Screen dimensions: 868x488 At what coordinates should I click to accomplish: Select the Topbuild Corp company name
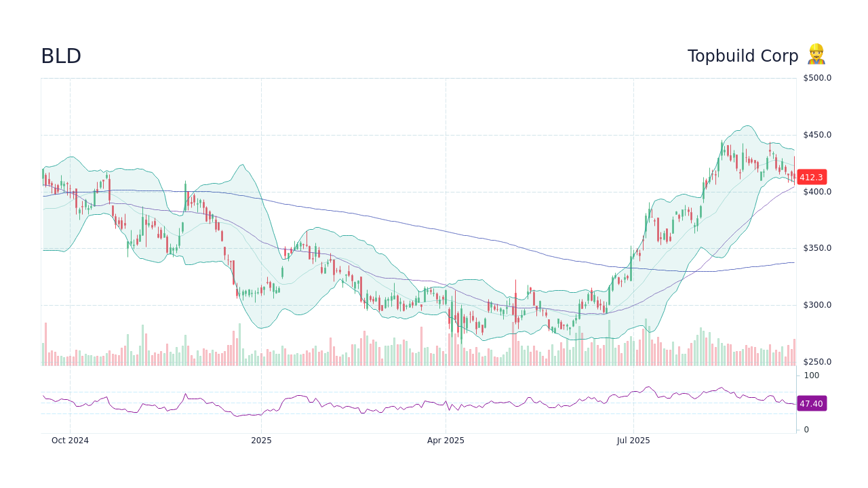743,56
